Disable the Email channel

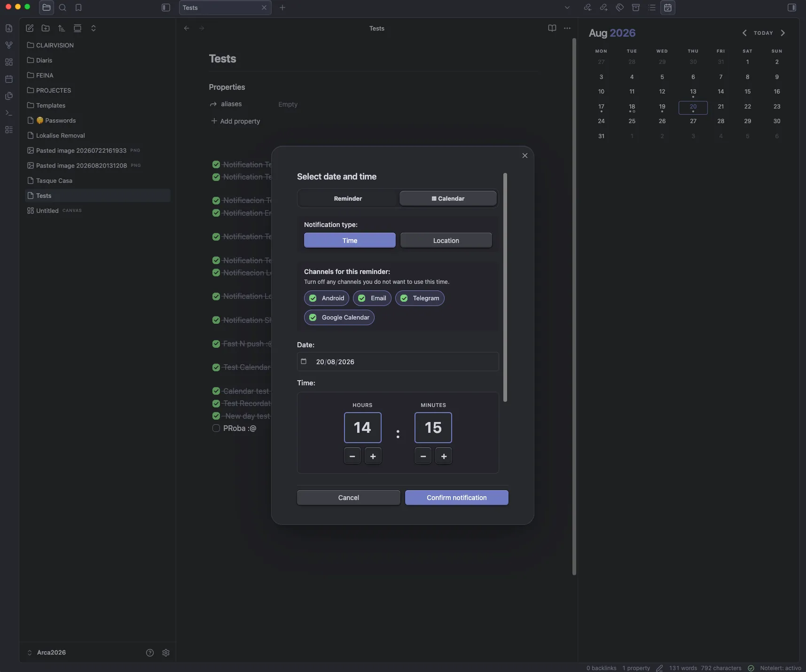[372, 298]
